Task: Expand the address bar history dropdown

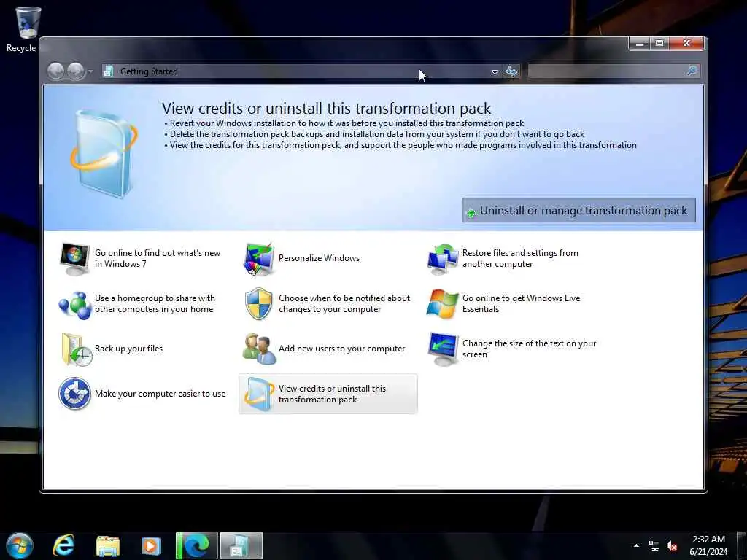Action: click(495, 72)
